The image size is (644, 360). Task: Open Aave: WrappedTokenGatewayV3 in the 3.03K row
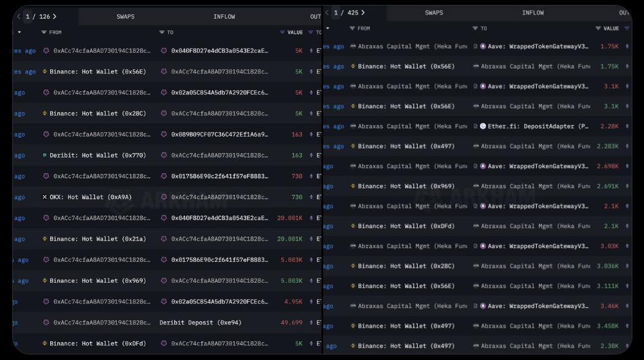click(538, 246)
